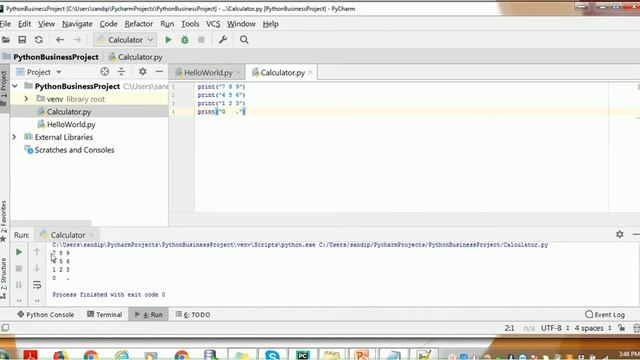Open Search Everywhere magnifier icon

click(244, 40)
